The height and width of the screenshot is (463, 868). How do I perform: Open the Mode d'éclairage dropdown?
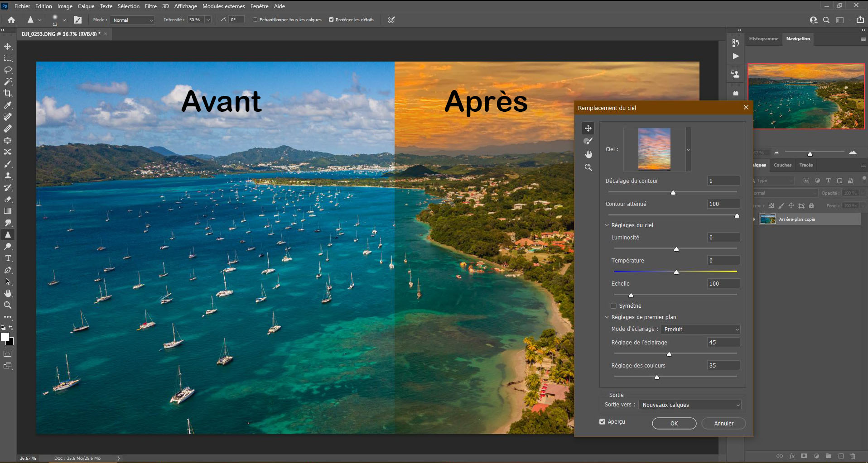click(700, 329)
